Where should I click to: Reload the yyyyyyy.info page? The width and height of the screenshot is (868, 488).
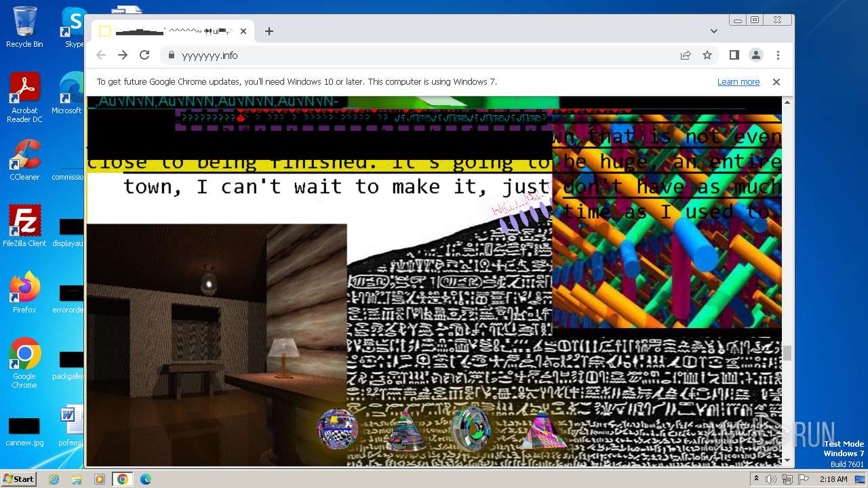[144, 55]
